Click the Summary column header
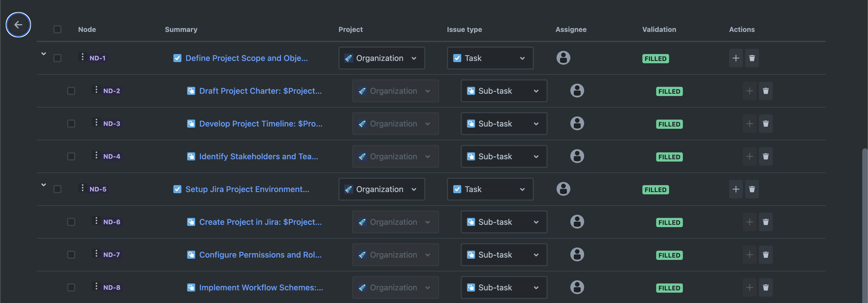The width and height of the screenshot is (868, 303). [181, 29]
